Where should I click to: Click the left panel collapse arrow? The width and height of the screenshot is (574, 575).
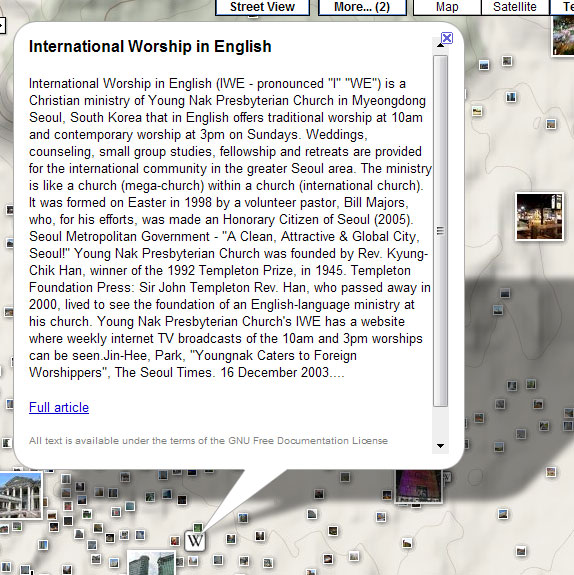coord(2,25)
